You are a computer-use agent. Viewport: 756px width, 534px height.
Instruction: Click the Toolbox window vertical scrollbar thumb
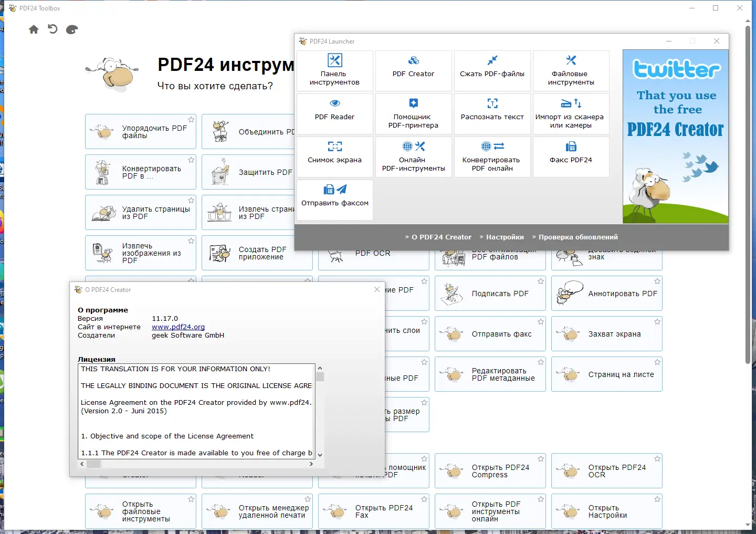(x=748, y=194)
